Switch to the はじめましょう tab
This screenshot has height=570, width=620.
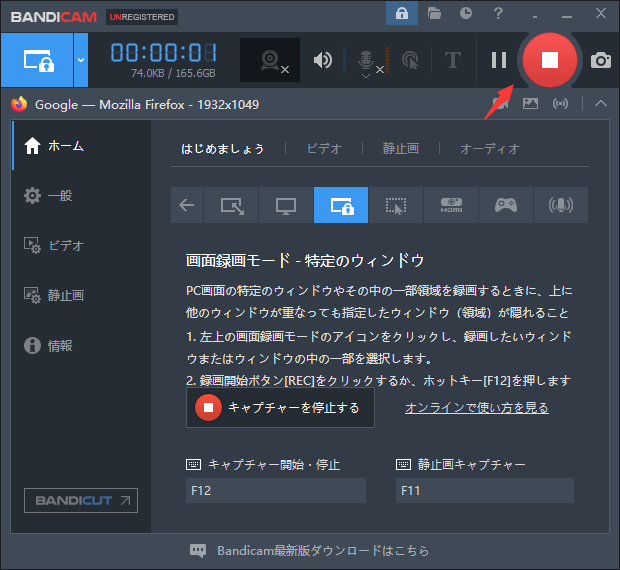coord(223,149)
